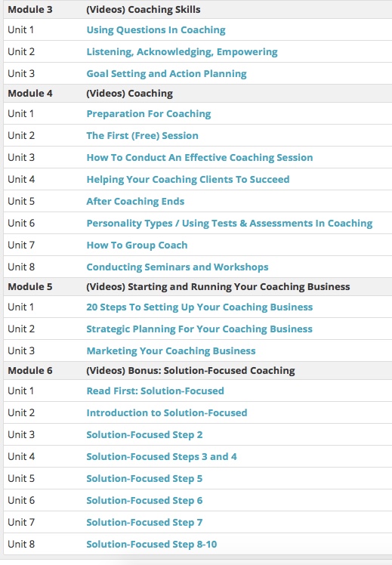This screenshot has width=392, height=565.
Task: Open the Using Questions In Coaching unit
Action: click(156, 30)
